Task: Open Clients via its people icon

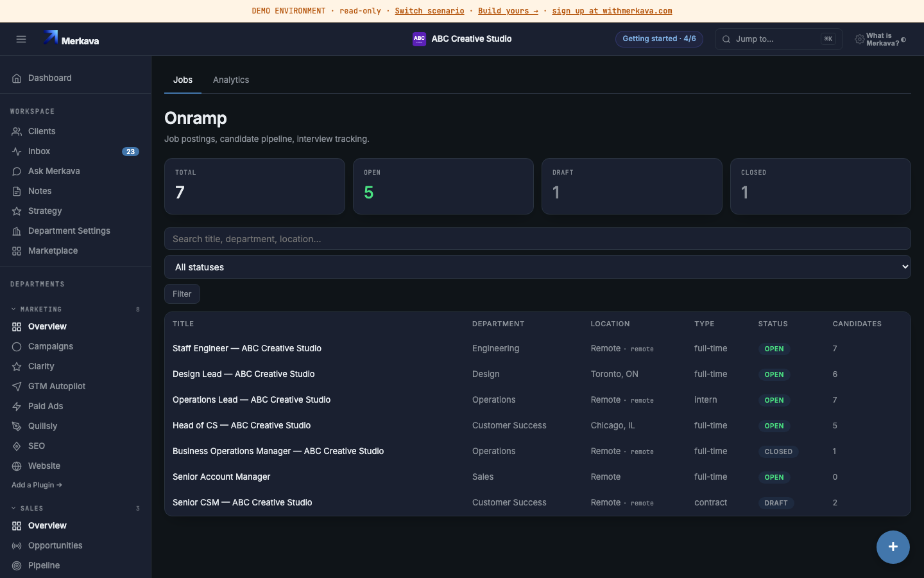Action: tap(17, 132)
